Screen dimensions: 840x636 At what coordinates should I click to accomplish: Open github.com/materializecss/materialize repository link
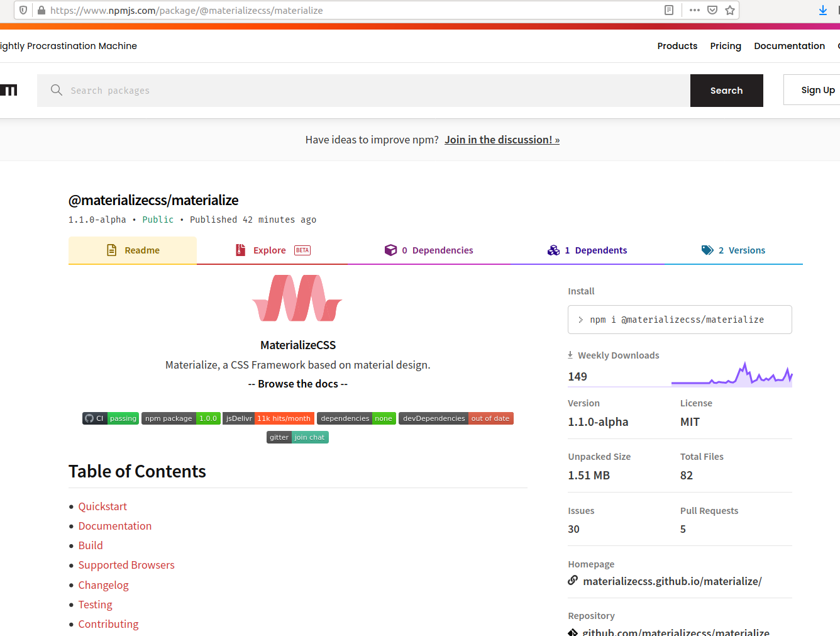click(x=676, y=632)
